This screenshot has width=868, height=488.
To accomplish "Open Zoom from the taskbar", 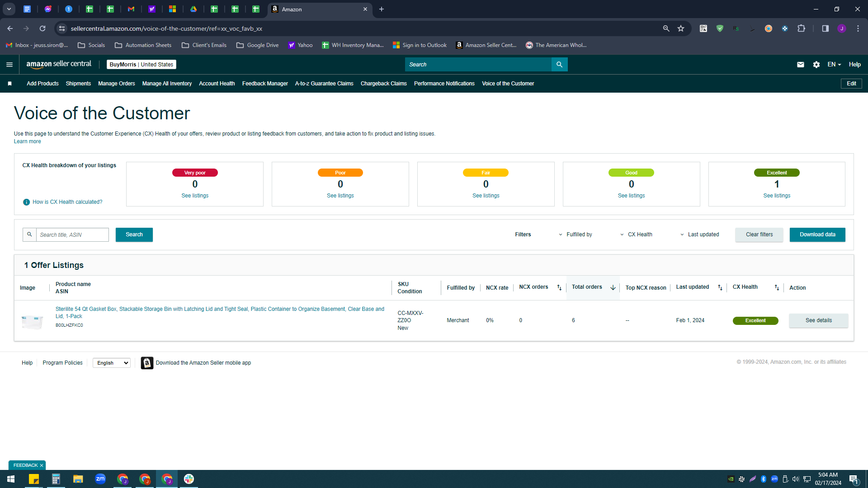I will point(100,479).
